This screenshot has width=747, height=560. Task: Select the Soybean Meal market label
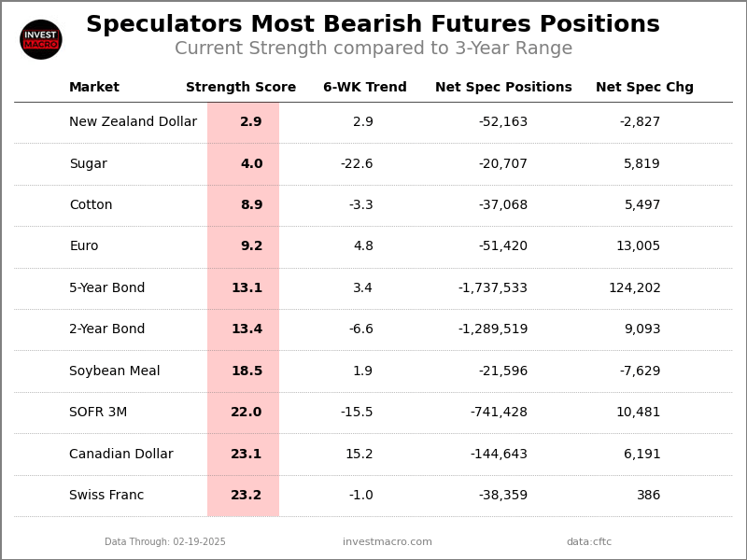(x=115, y=371)
